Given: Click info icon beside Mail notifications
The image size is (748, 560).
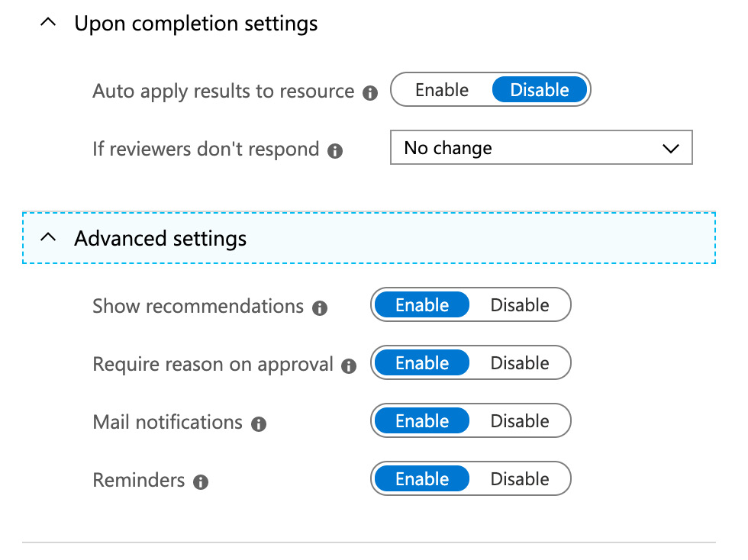Looking at the screenshot, I should 259,424.
